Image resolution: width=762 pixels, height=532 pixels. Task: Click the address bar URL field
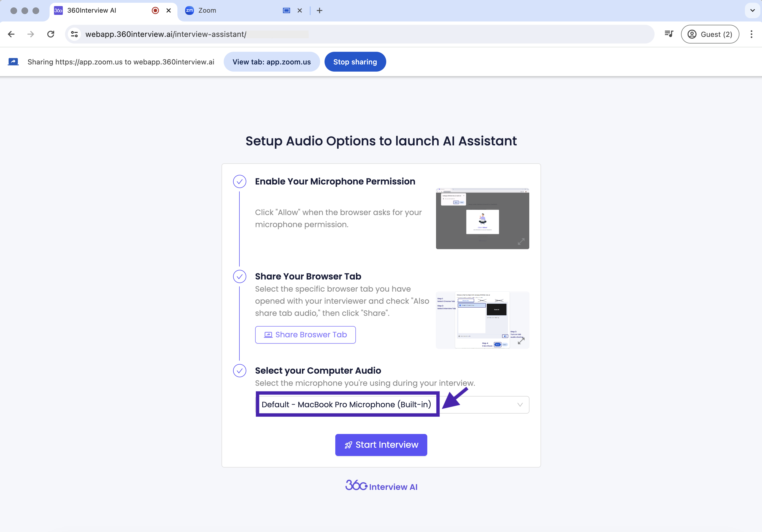point(360,34)
